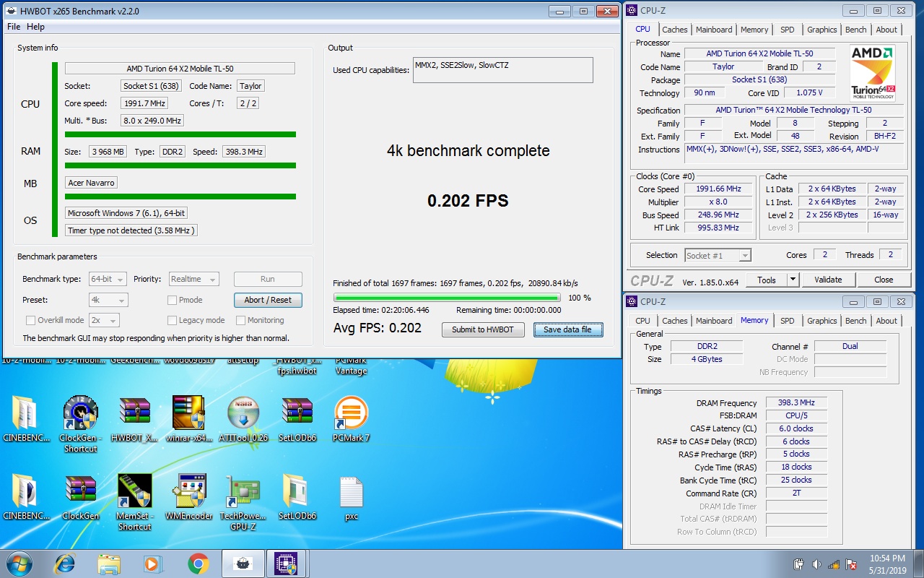924x578 pixels.
Task: Click the DRAM Frequency 398.3 MHz value
Action: click(x=796, y=403)
